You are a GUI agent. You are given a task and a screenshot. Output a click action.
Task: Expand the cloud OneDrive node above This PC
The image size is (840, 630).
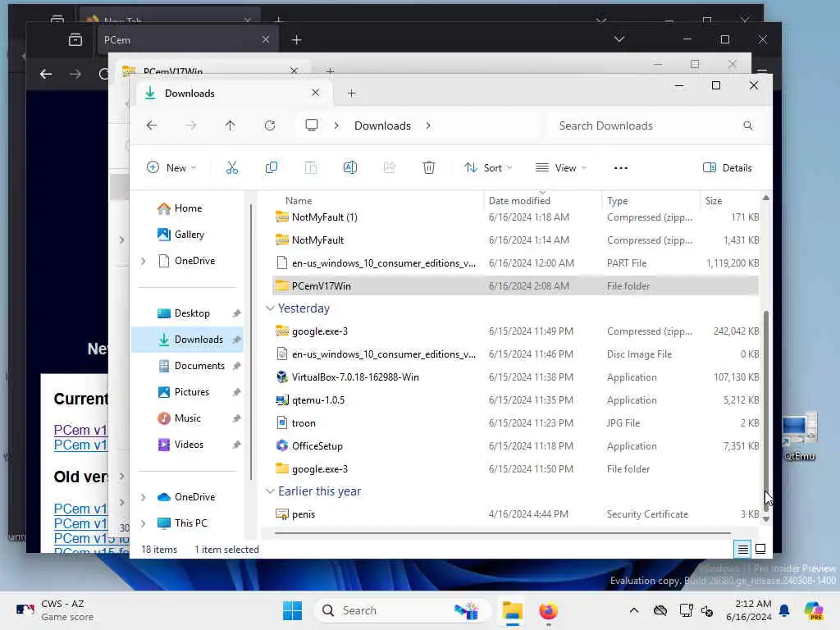click(143, 497)
